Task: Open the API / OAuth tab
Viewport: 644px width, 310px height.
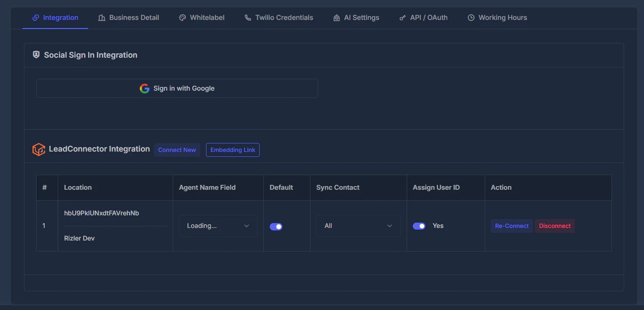Action: [x=423, y=18]
